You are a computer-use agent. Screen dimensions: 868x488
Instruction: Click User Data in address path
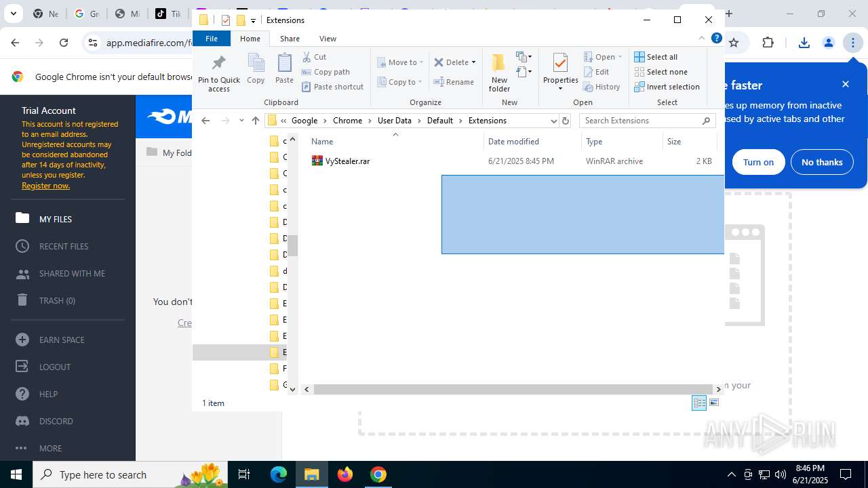click(395, 121)
